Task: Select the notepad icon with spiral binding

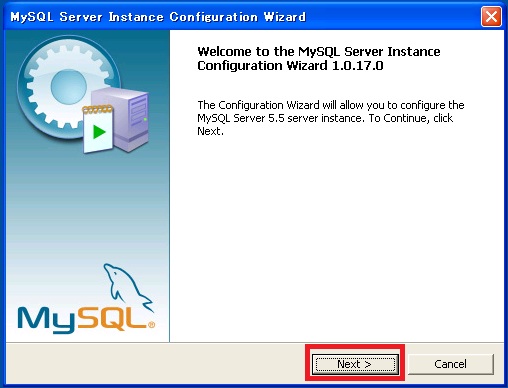Action: click(98, 129)
